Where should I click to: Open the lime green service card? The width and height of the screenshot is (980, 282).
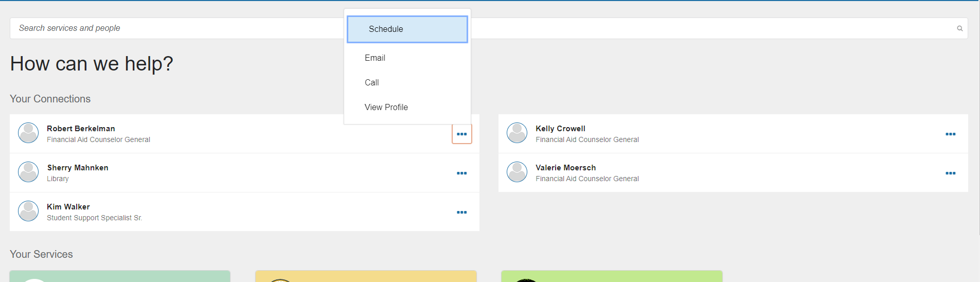(x=612, y=276)
